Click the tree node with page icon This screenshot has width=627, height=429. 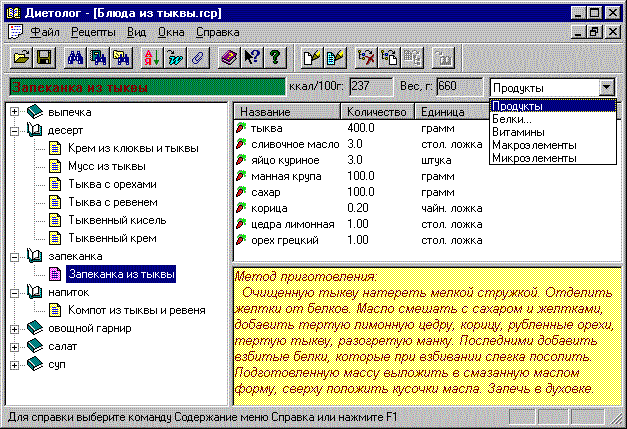[x=389, y=58]
